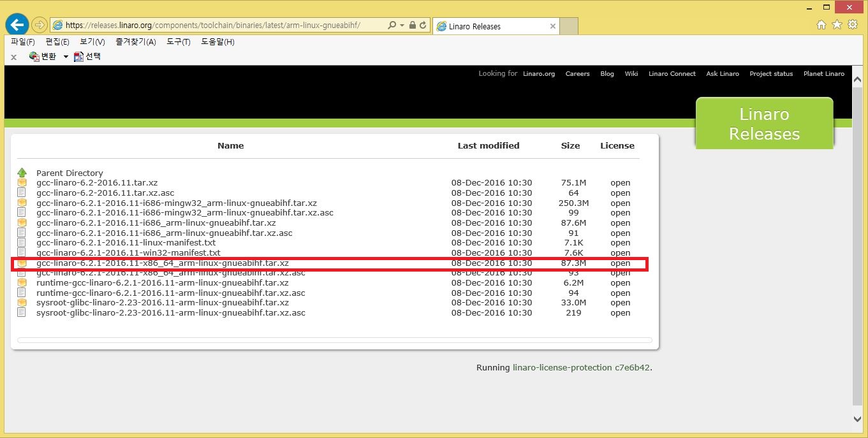Click the URL address bar field

point(217,26)
